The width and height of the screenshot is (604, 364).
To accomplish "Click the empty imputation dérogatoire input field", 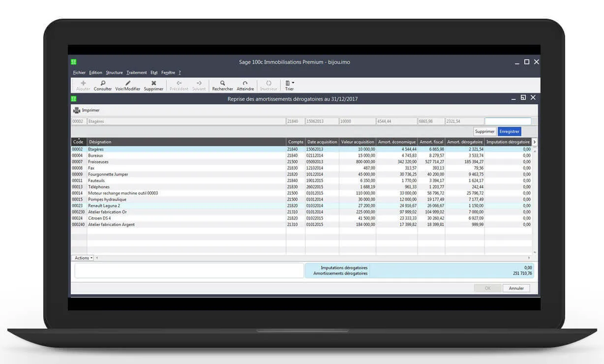I will click(508, 121).
